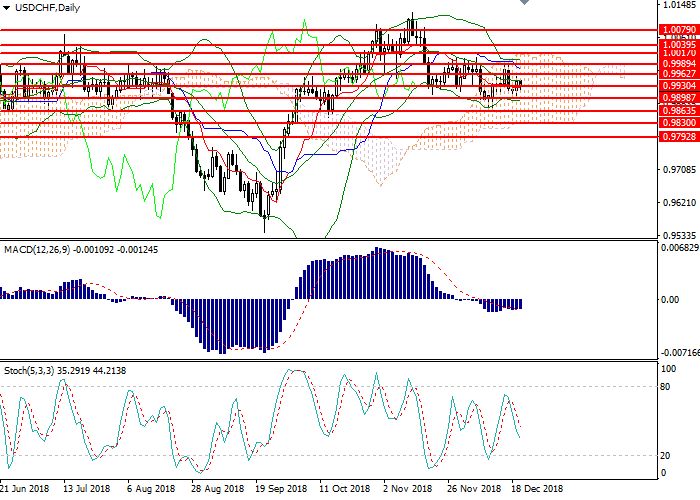The height and width of the screenshot is (500, 700).
Task: Click the 1.00395 price level label
Action: [675, 44]
